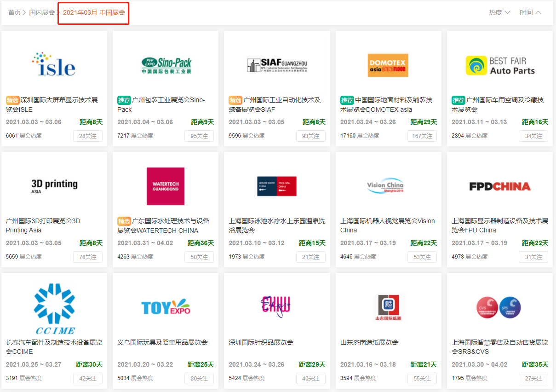The height and width of the screenshot is (392, 556).
Task: Go to 首页 breadcrumb
Action: click(x=14, y=12)
